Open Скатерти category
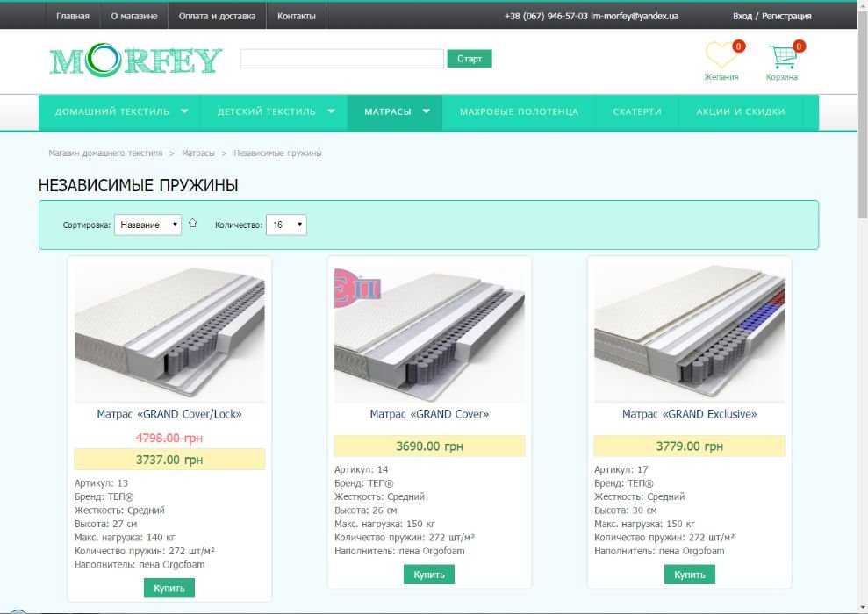 pyautogui.click(x=636, y=111)
